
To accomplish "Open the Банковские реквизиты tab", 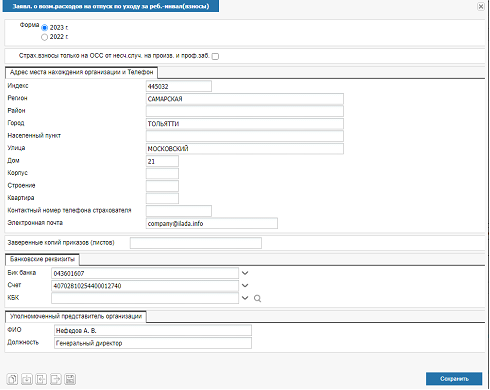I will click(42, 259).
